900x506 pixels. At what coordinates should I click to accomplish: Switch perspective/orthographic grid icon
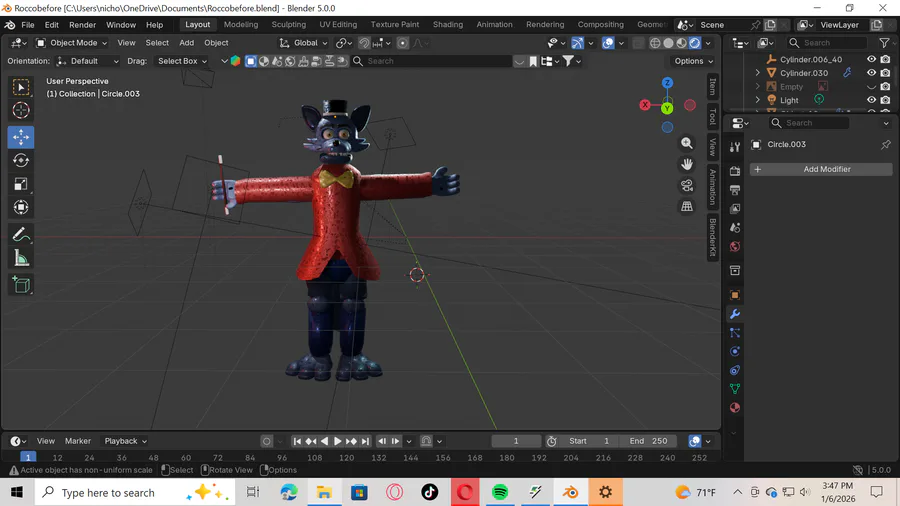[686, 207]
